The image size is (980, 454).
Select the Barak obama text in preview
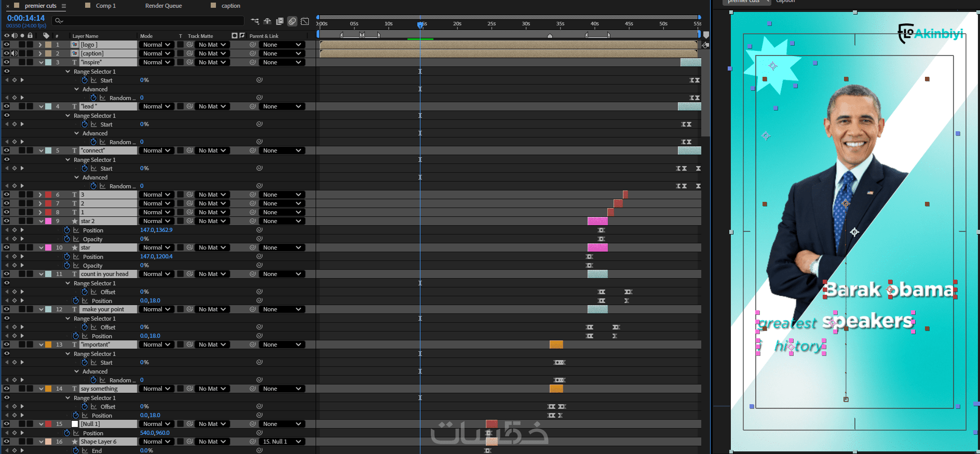[x=890, y=290]
